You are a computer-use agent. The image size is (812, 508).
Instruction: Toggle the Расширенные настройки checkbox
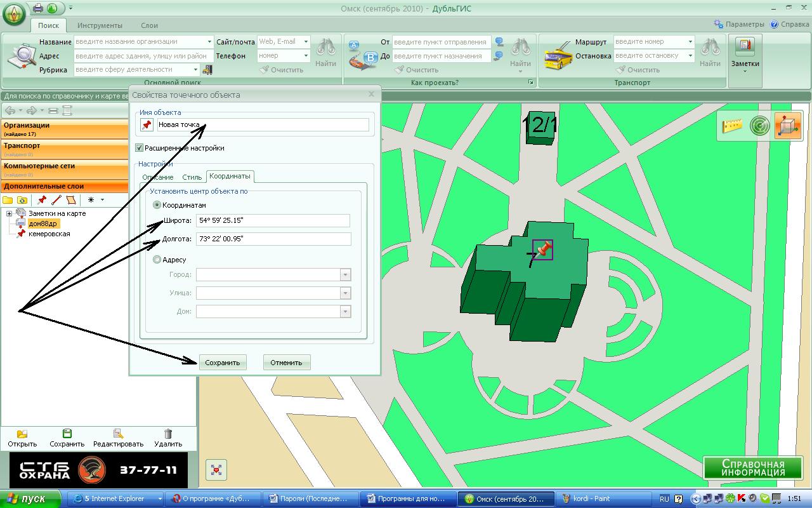coord(140,148)
